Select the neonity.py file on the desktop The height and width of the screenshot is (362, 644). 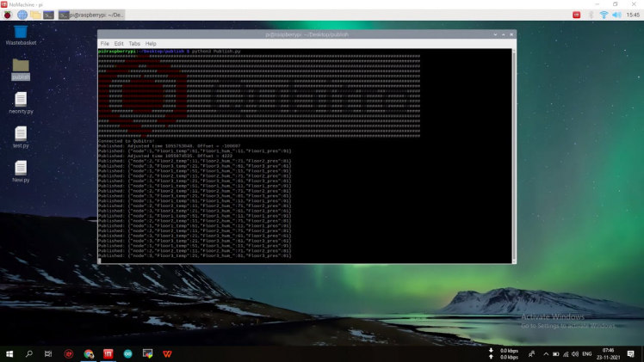point(21,103)
